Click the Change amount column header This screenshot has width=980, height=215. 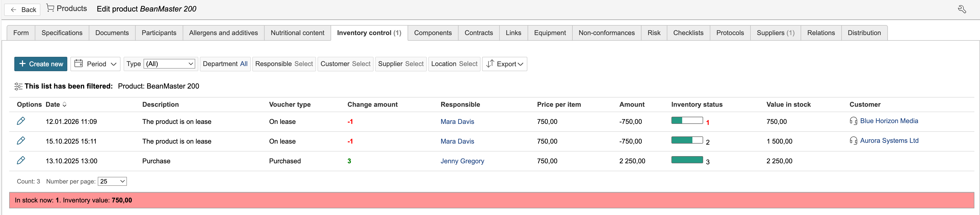(373, 105)
